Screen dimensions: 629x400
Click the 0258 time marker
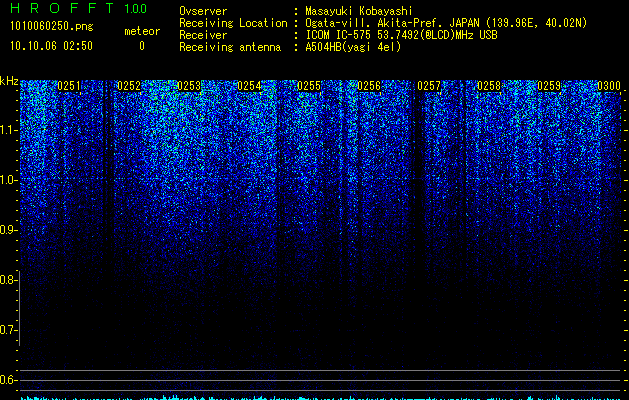point(489,86)
